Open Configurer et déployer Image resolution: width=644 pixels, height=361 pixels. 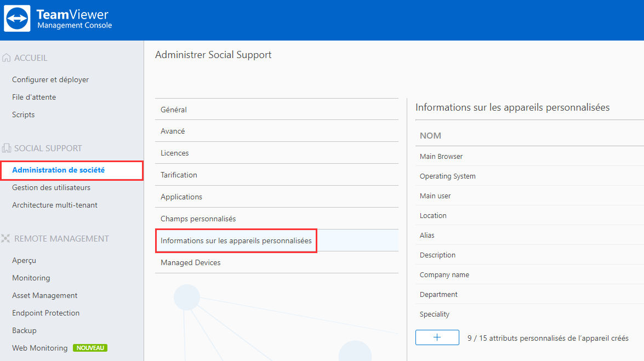point(50,79)
